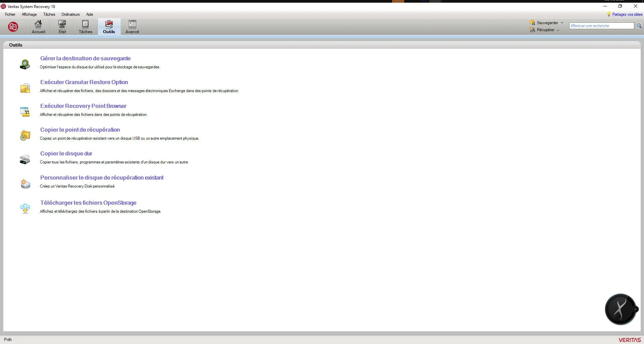Launch Exécuter Recovery Point Browser
Screen dimensions: 644x344
click(x=83, y=106)
